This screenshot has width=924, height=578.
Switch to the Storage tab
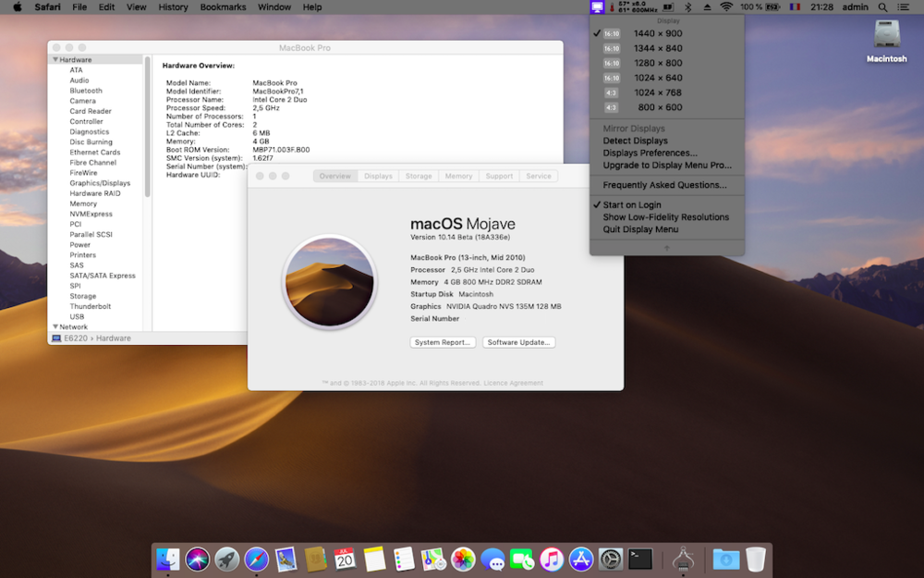(419, 176)
